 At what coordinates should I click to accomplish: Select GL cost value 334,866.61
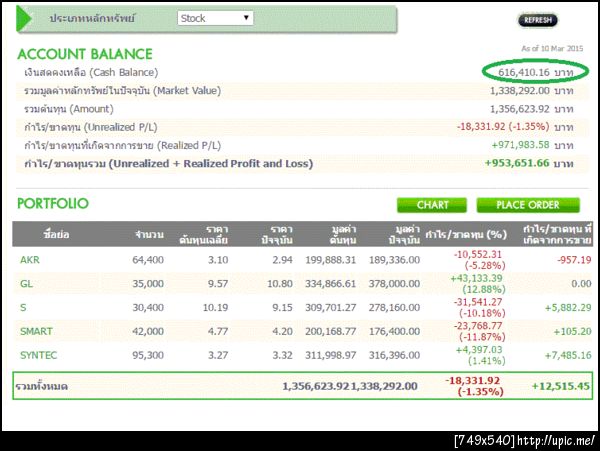click(x=331, y=283)
